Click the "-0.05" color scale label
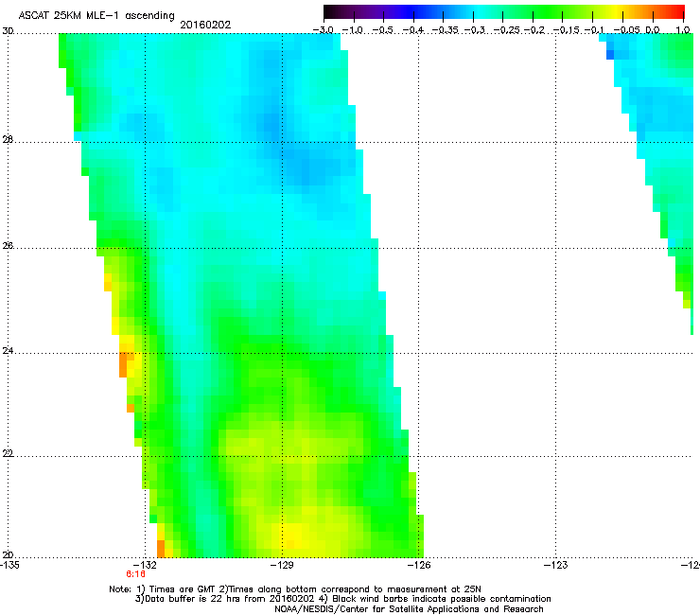 click(x=626, y=30)
